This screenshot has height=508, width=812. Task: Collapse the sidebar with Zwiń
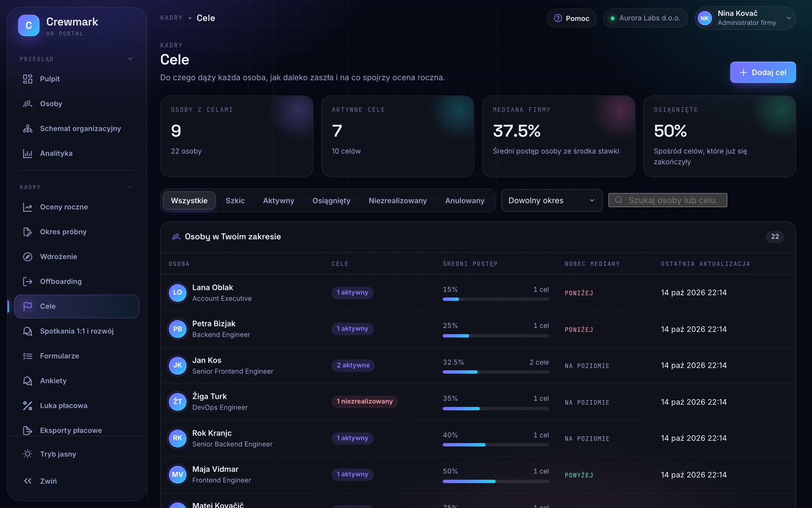pyautogui.click(x=77, y=481)
